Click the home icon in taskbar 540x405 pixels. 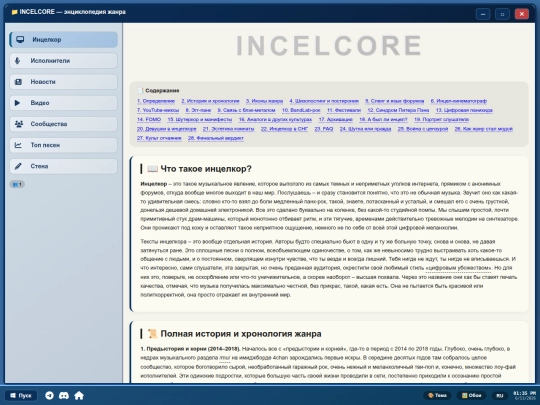point(79,395)
